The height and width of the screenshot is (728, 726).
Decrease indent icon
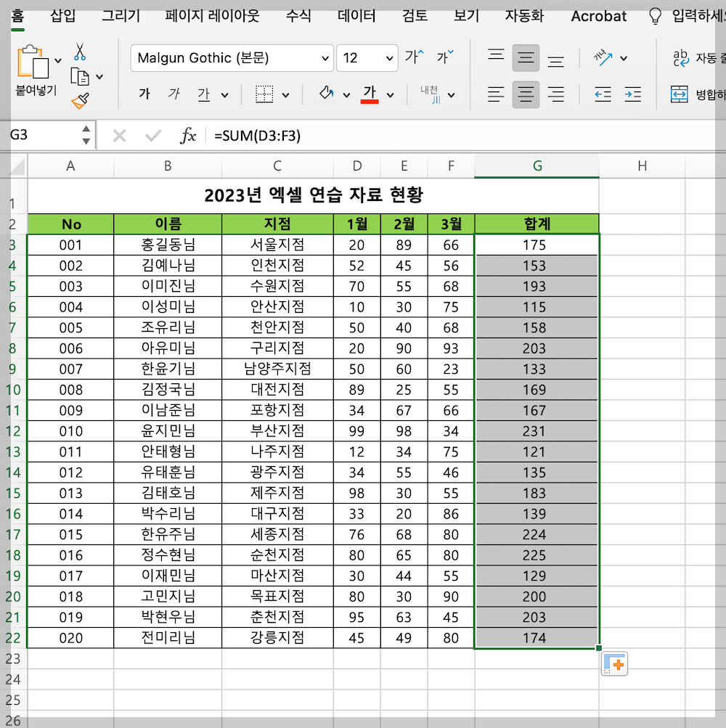pos(603,94)
